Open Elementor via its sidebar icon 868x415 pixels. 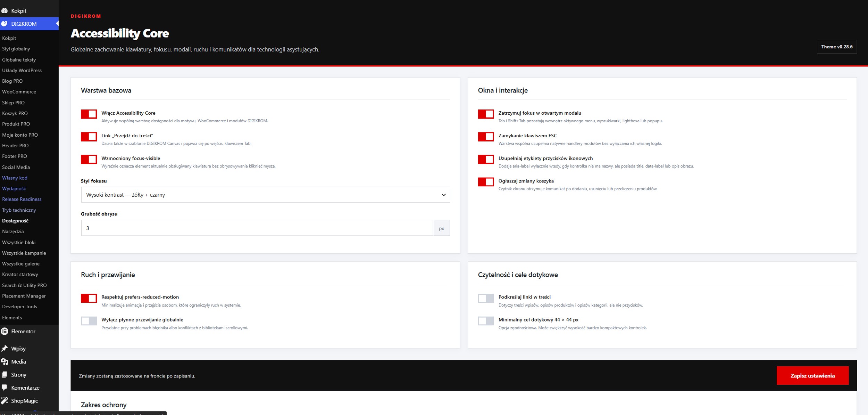(5, 331)
